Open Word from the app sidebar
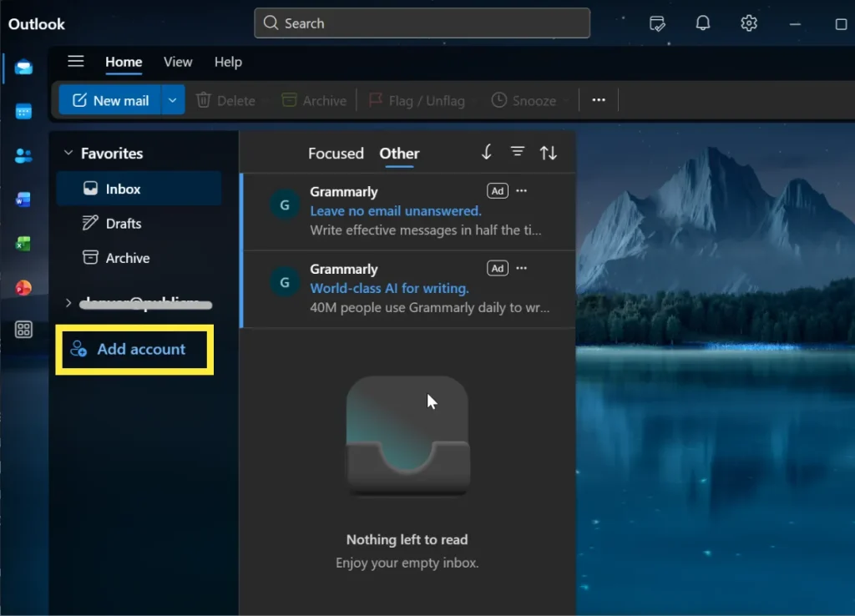The image size is (855, 616). [23, 199]
